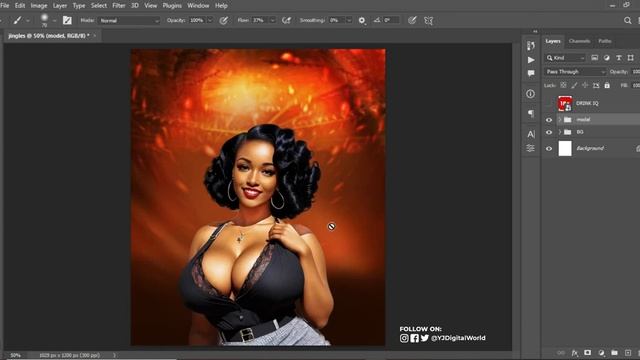The image size is (640, 360).
Task: Expand the model group
Action: click(x=560, y=120)
